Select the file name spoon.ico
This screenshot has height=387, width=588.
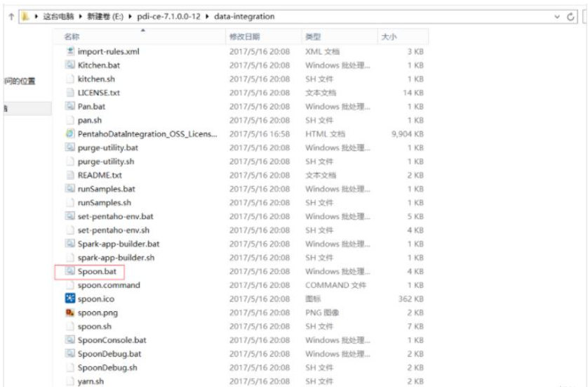tap(96, 299)
